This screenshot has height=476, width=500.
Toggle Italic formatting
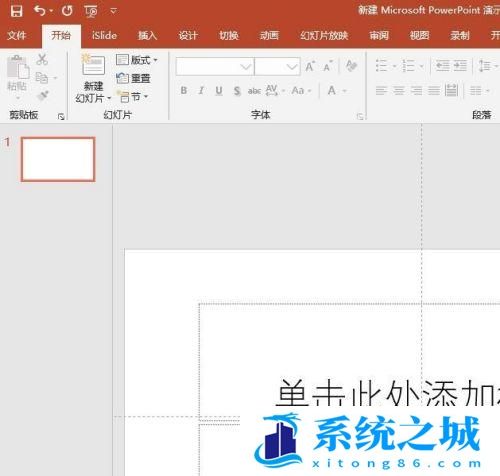pyautogui.click(x=201, y=90)
